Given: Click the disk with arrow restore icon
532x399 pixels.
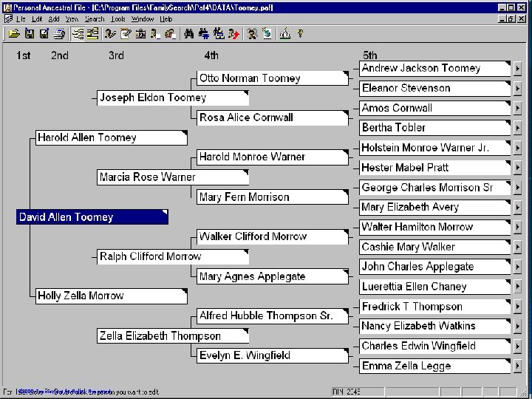Looking at the screenshot, I should pyautogui.click(x=44, y=33).
